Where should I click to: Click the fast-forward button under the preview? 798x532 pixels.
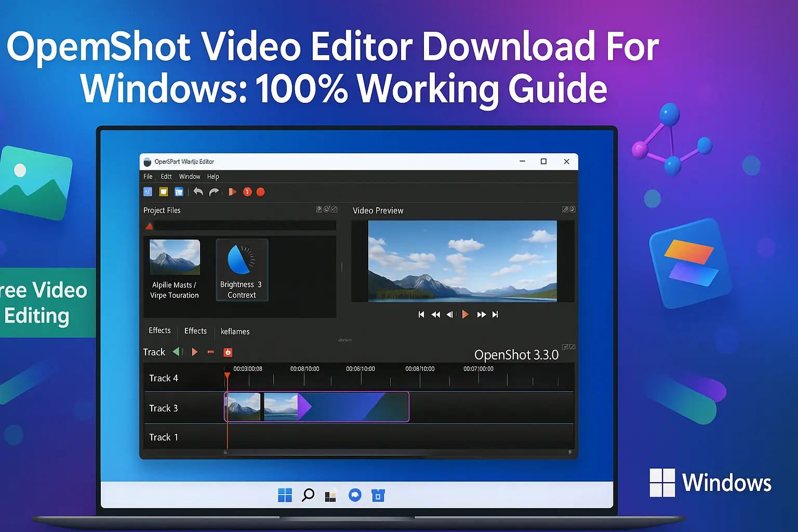pos(481,314)
